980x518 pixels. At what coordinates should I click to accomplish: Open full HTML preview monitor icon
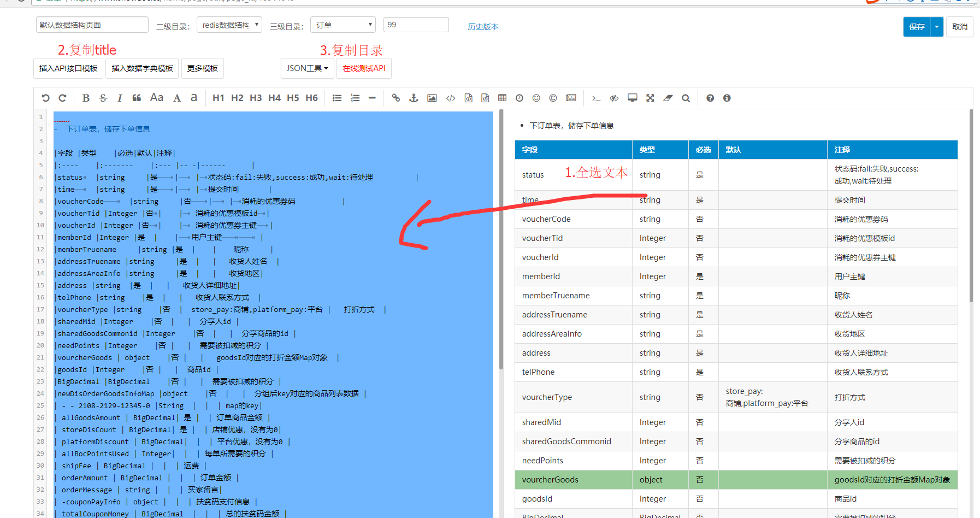633,98
